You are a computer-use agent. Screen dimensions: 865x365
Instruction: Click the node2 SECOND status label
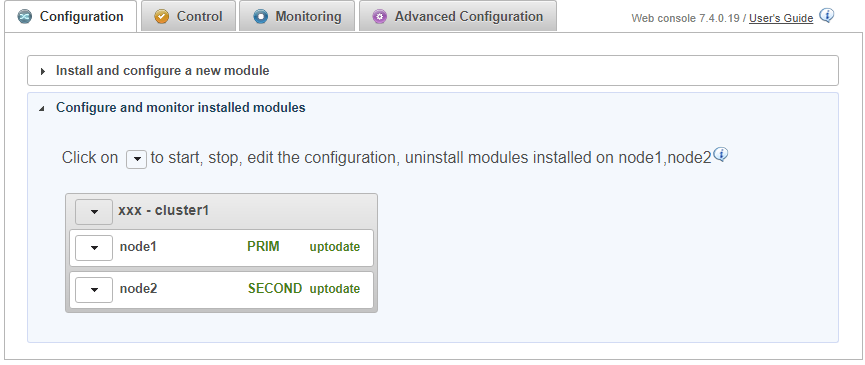(275, 288)
